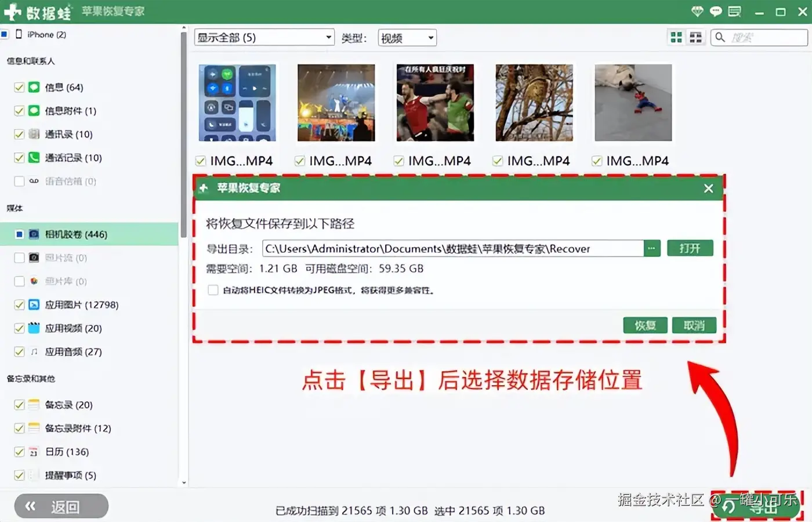Image resolution: width=812 pixels, height=522 pixels.
Task: Switch to detail list view icon
Action: coord(695,37)
